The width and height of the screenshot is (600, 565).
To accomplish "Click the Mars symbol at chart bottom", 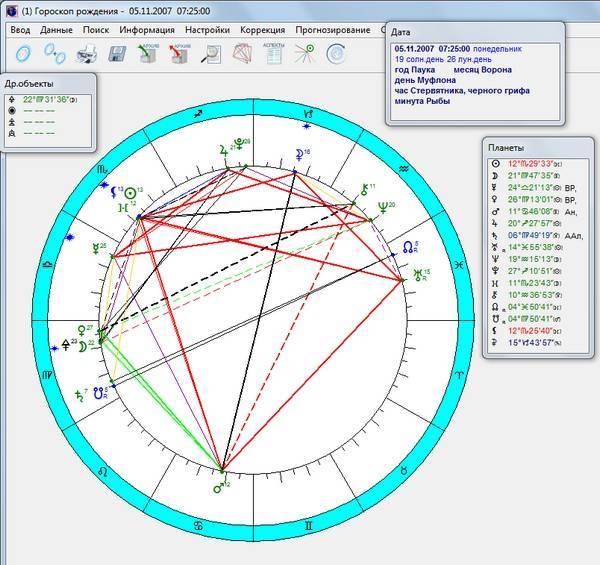I will (x=219, y=487).
